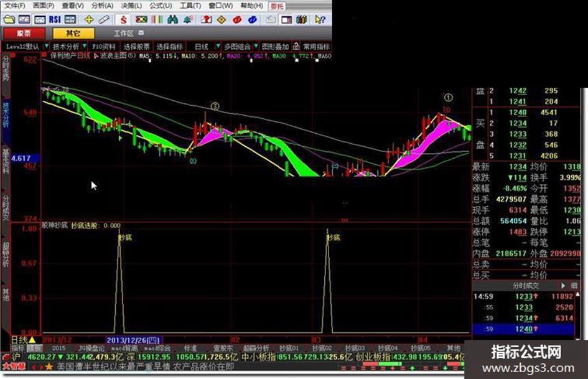The height and width of the screenshot is (379, 588).
Task: Open the 工具(T) menu
Action: 190,6
